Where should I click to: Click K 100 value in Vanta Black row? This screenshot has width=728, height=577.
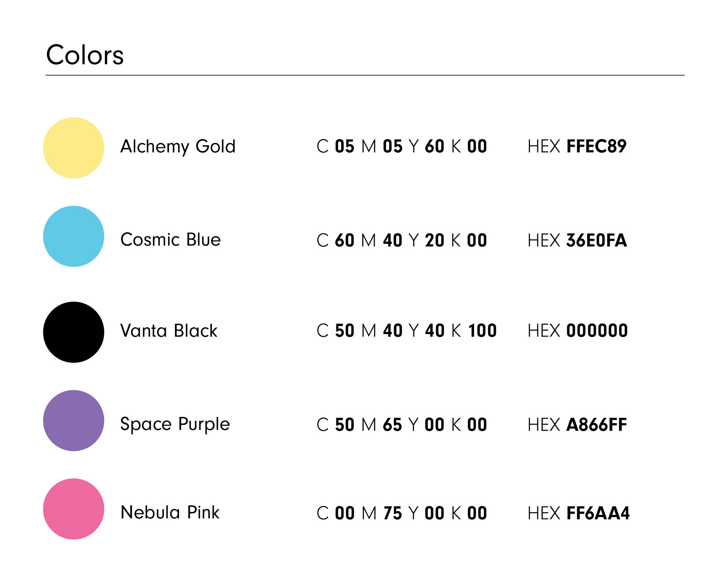click(x=474, y=331)
